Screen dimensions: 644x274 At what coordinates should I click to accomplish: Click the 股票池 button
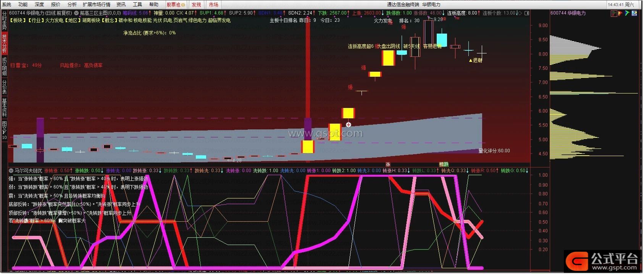pos(176,5)
